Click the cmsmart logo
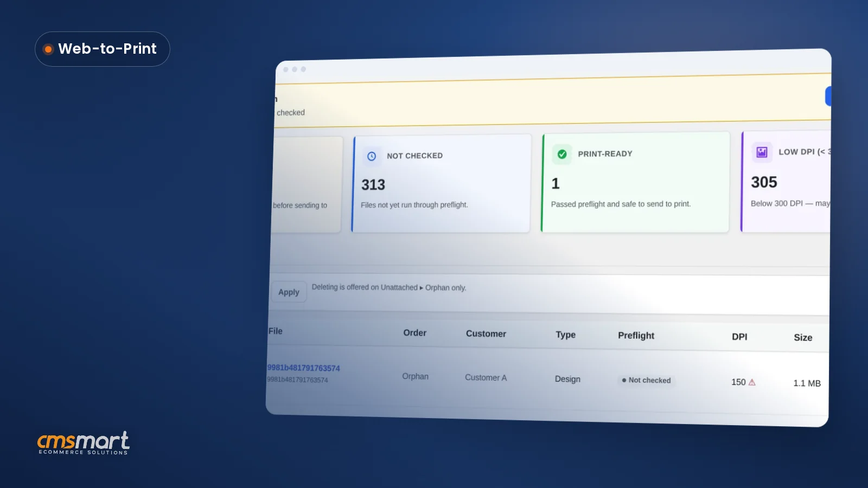The width and height of the screenshot is (868, 488). click(84, 442)
